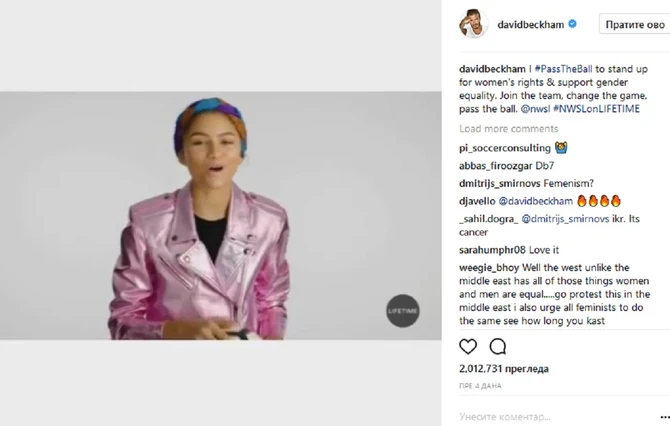Open the #NWSLonLIFETIME hashtag
670x426 pixels.
click(x=597, y=109)
